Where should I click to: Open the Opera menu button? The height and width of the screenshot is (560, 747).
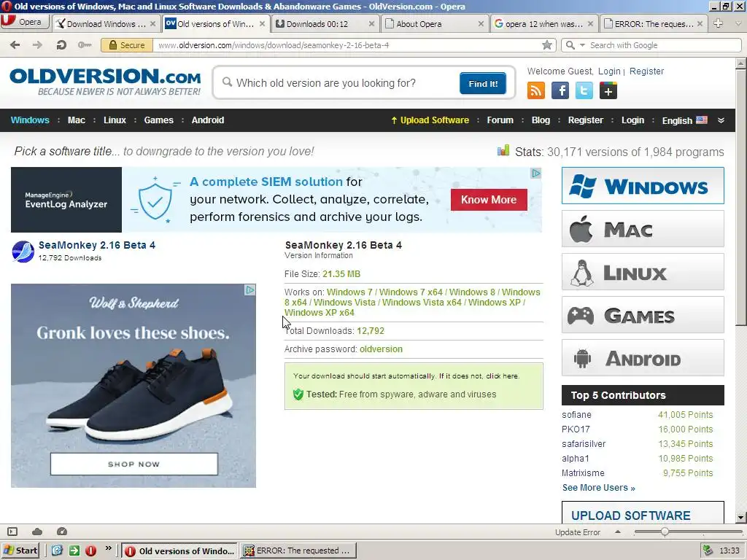pyautogui.click(x=24, y=23)
